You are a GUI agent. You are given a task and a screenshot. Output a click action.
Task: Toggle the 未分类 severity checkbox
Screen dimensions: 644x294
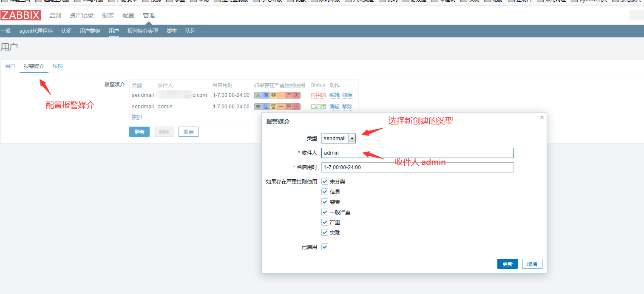tap(325, 182)
